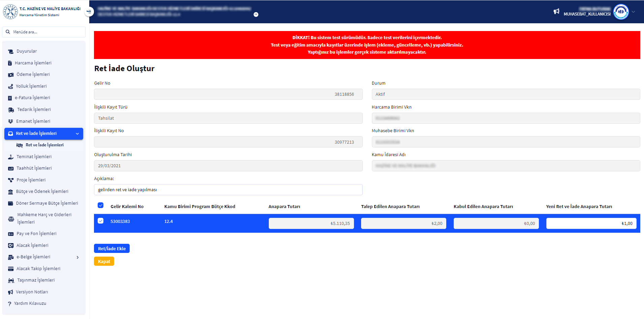This screenshot has height=319, width=644.
Task: Select the Ret ve İade İşlemleri sub-item
Action: pyautogui.click(x=44, y=145)
